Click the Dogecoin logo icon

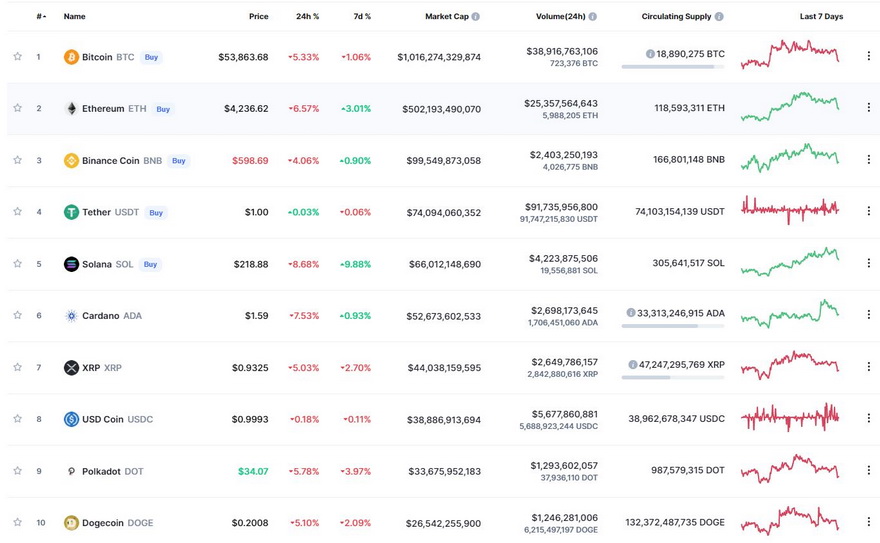tap(71, 523)
